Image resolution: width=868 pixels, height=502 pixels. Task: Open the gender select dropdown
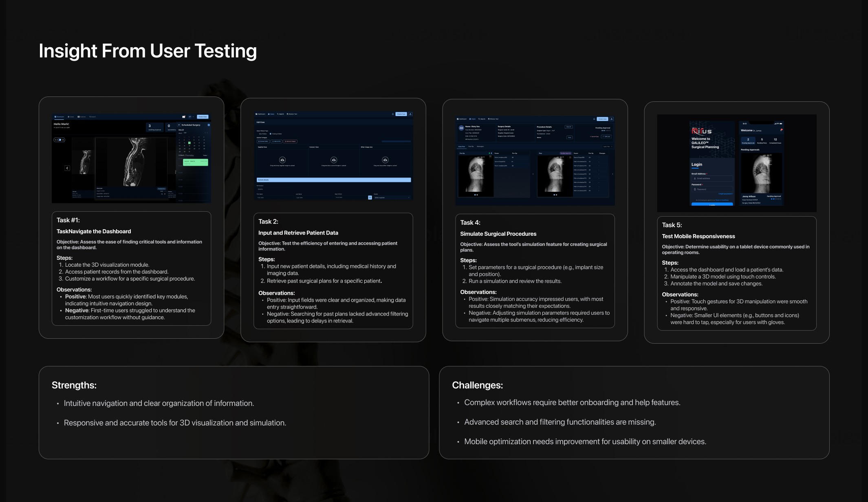tap(391, 197)
